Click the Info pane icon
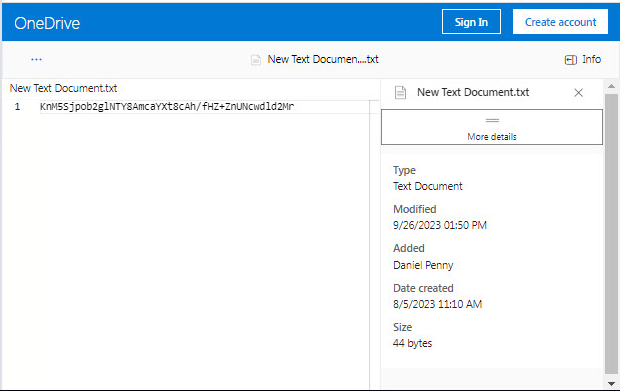This screenshot has width=620, height=391. coord(570,60)
